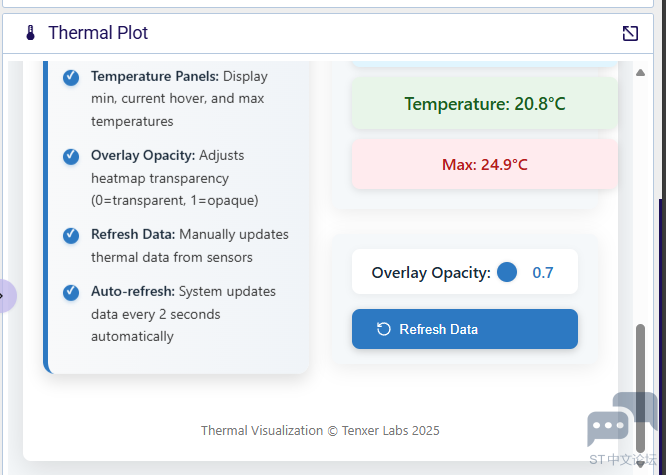Click the Max 24.9°C panel
This screenshot has width=666, height=475.
[485, 164]
